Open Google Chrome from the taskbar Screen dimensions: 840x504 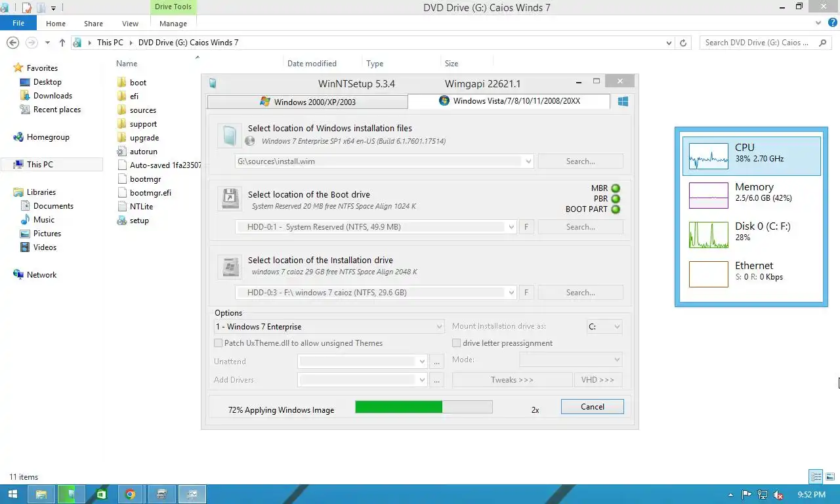click(x=130, y=494)
